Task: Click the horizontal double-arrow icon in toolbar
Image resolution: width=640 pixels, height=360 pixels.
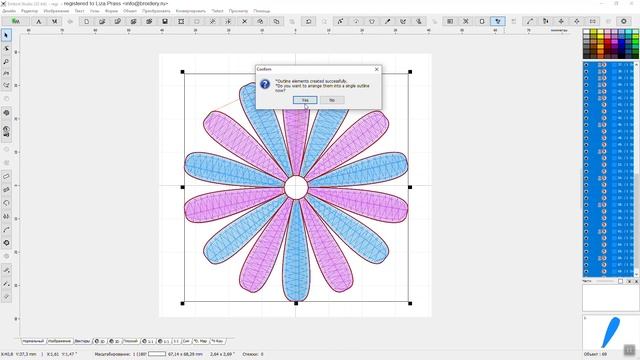Action: [593, 21]
